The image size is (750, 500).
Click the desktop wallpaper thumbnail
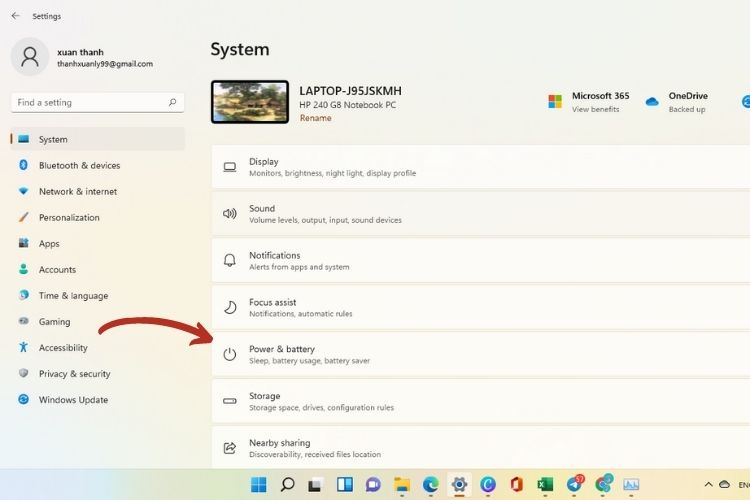coord(250,102)
